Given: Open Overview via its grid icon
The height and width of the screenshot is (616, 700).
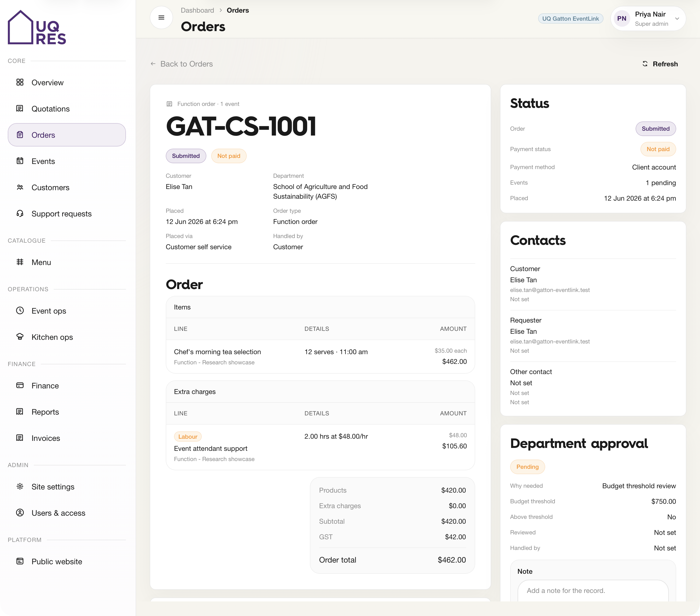Looking at the screenshot, I should (20, 82).
